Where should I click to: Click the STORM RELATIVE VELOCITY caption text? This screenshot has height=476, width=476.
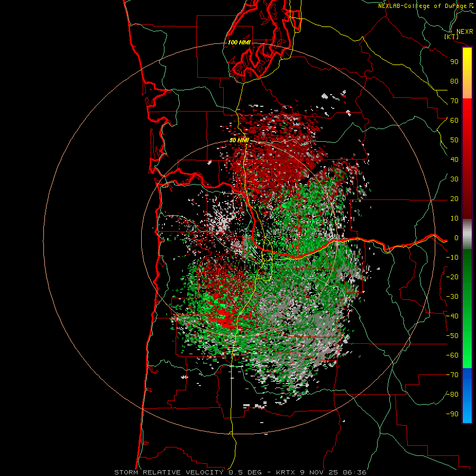pyautogui.click(x=169, y=472)
